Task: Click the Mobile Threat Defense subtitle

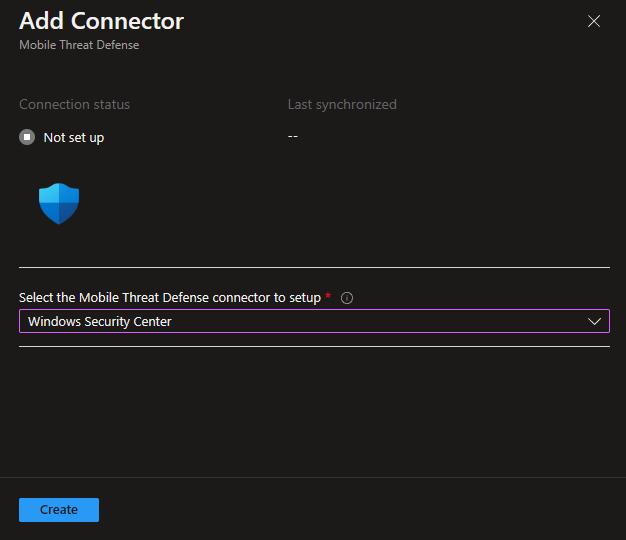Action: [x=79, y=45]
